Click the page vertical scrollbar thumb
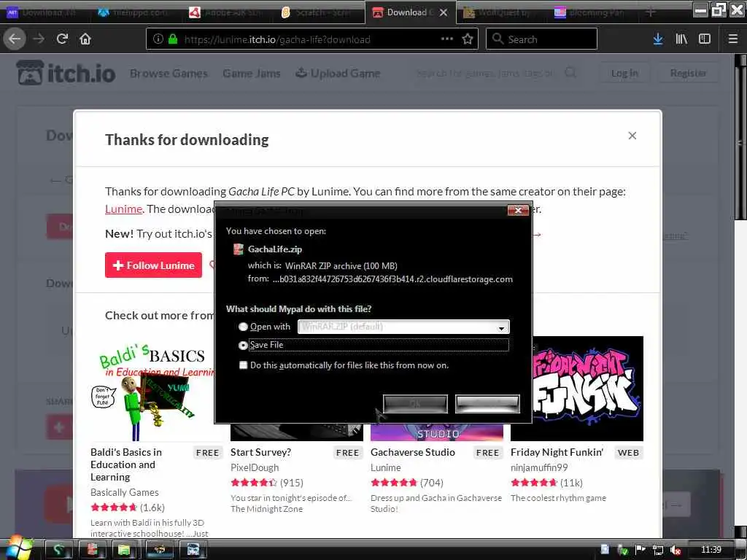Image resolution: width=747 pixels, height=560 pixels. coord(740,143)
